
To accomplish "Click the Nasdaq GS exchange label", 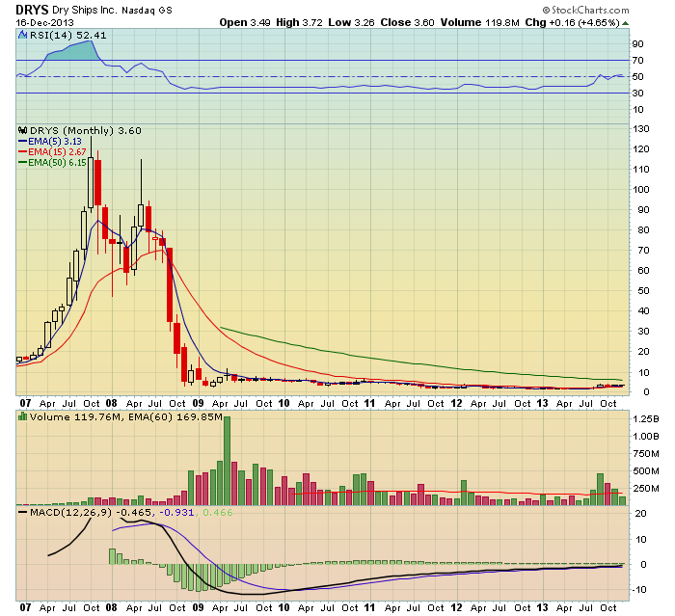I will (147, 11).
